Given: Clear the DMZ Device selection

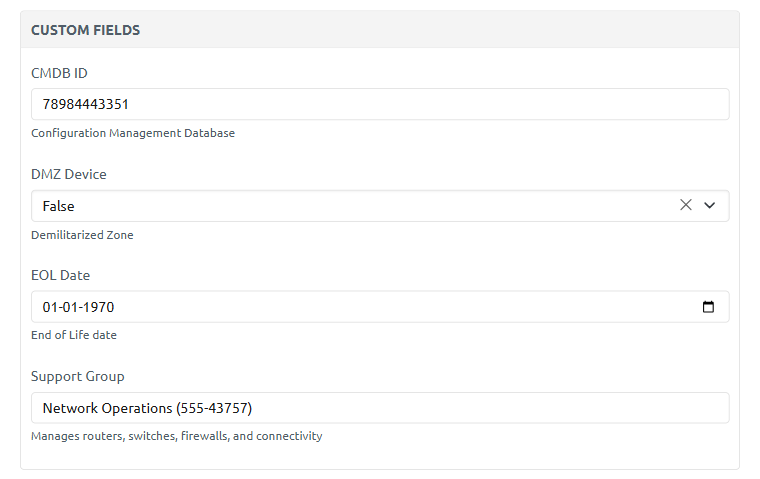Looking at the screenshot, I should 686,205.
